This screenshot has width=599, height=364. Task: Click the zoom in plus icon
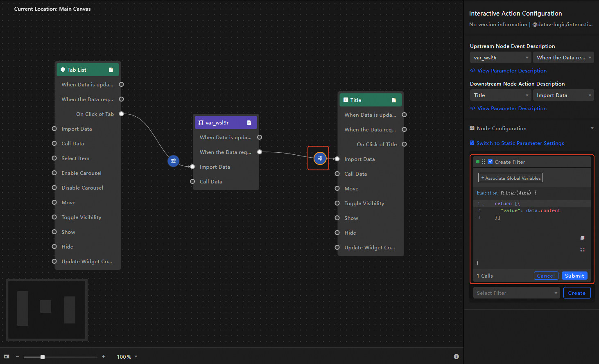click(x=104, y=357)
